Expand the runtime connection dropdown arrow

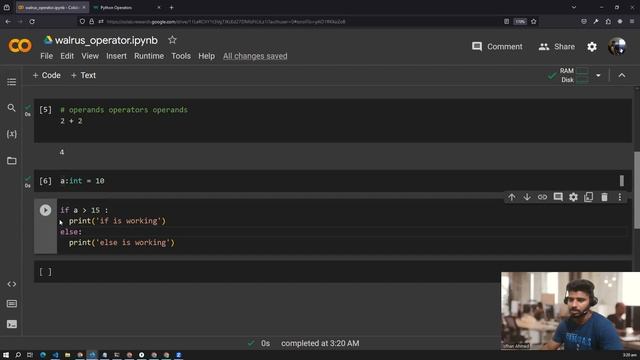point(598,76)
